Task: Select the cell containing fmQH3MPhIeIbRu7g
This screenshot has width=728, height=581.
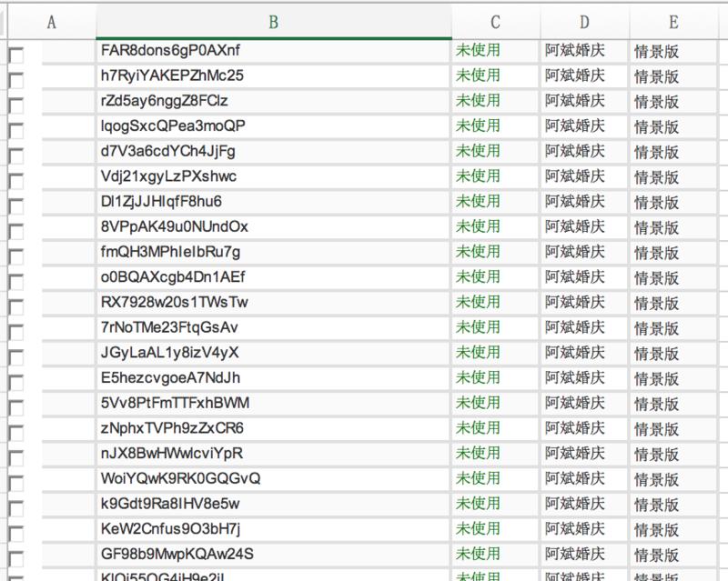Action: (273, 252)
